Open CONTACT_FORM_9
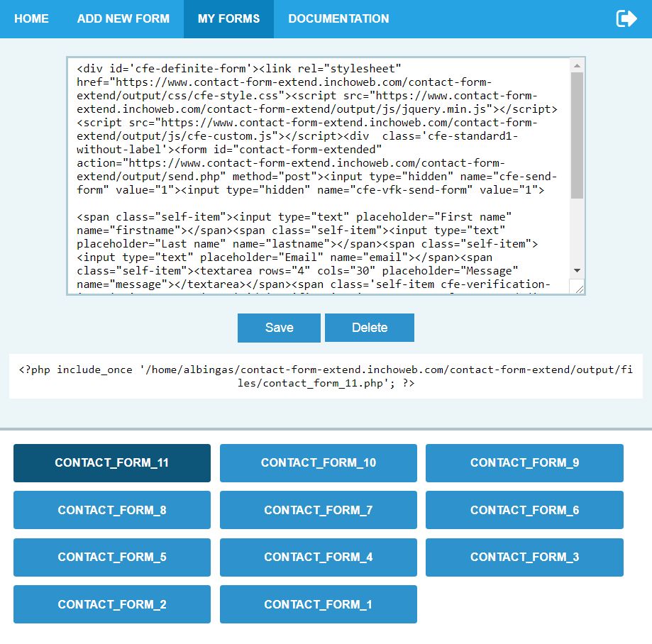This screenshot has width=652, height=644. click(524, 462)
